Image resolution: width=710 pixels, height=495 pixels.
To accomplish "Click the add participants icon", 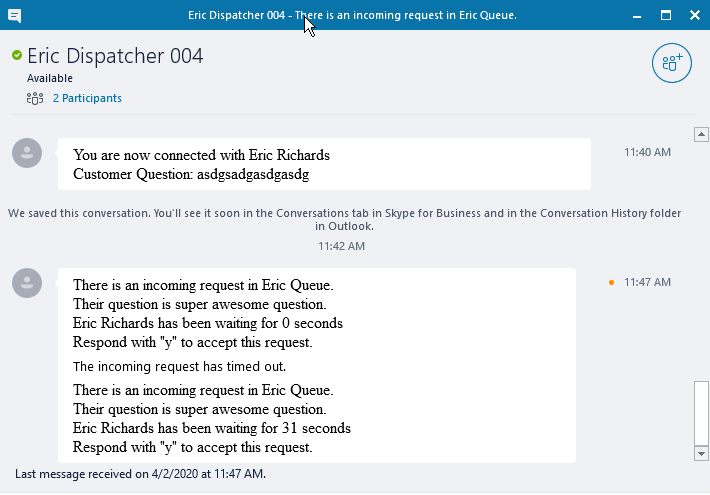I will point(672,63).
